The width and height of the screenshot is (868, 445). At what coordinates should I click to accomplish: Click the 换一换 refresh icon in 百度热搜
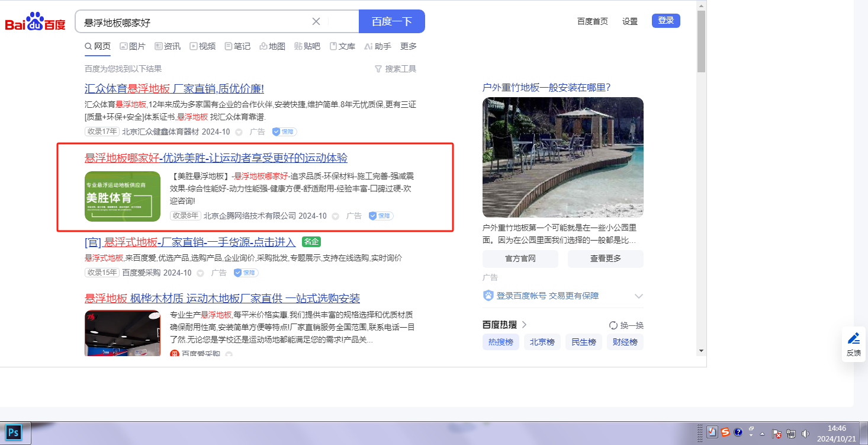coord(613,325)
